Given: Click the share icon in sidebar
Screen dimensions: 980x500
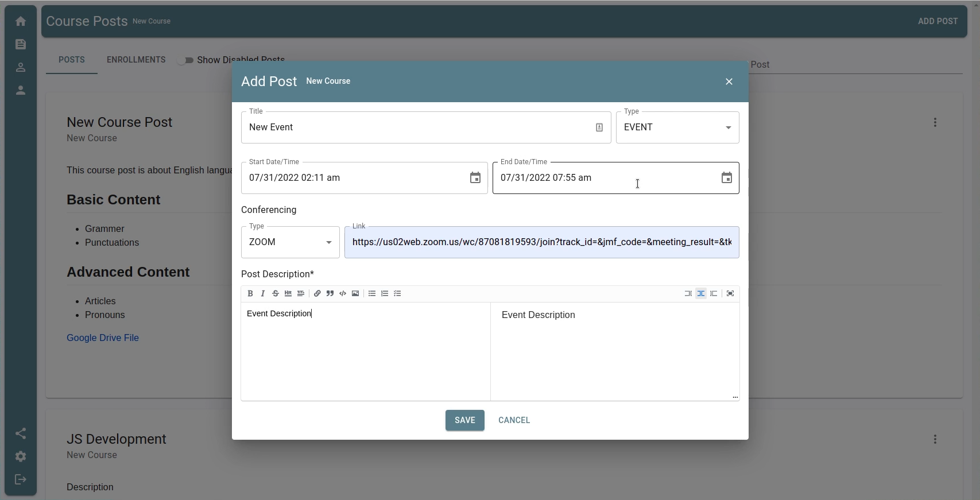Looking at the screenshot, I should 21,433.
